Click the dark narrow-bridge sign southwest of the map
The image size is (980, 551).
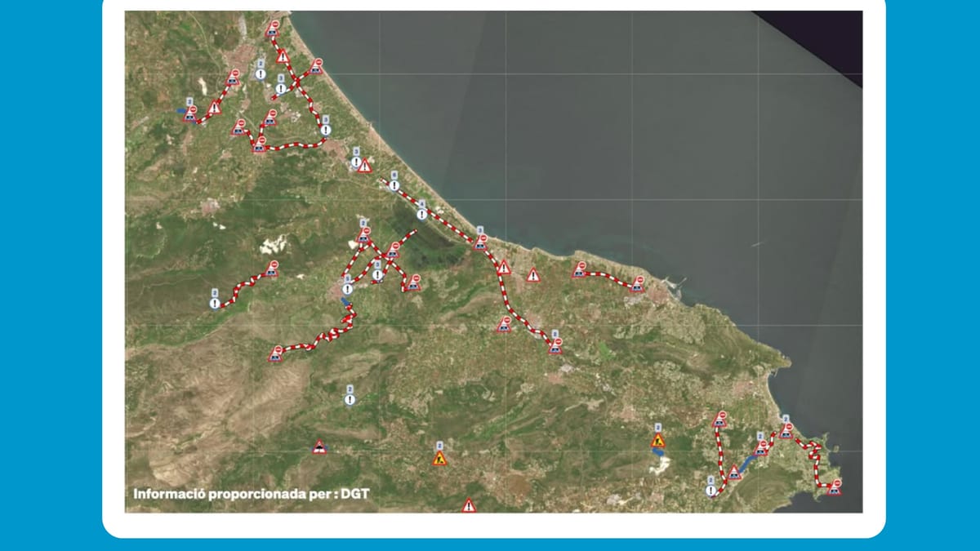(319, 447)
